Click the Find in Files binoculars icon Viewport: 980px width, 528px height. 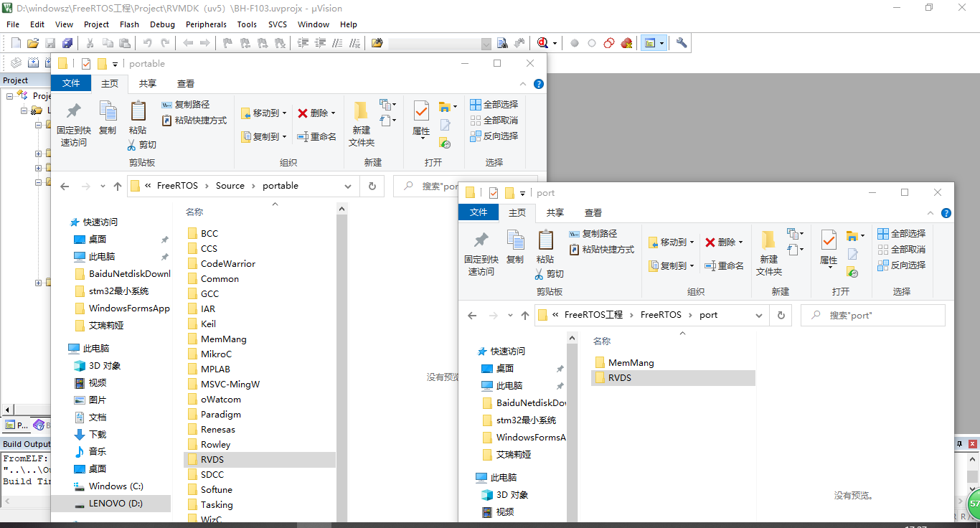503,42
